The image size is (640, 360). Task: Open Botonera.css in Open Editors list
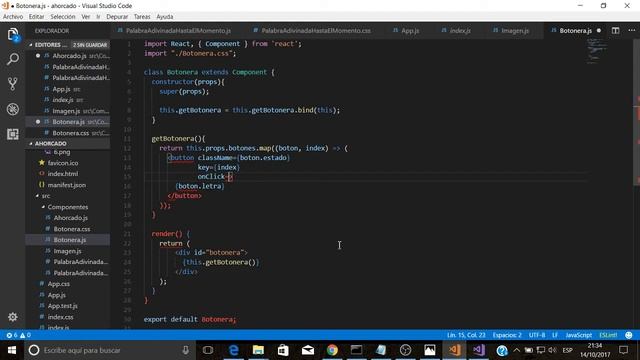pyautogui.click(x=69, y=133)
